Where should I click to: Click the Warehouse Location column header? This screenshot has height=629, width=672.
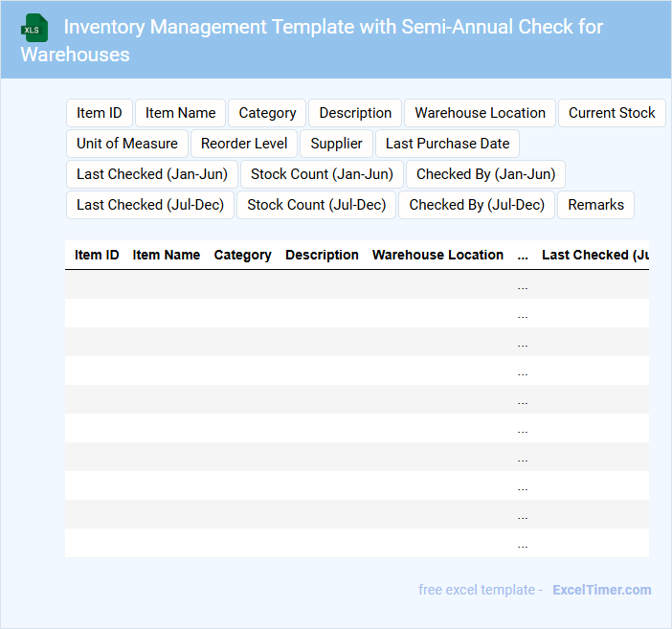tap(437, 256)
